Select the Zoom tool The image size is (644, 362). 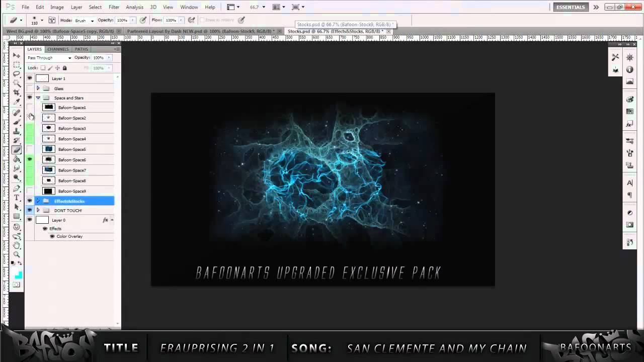[17, 255]
